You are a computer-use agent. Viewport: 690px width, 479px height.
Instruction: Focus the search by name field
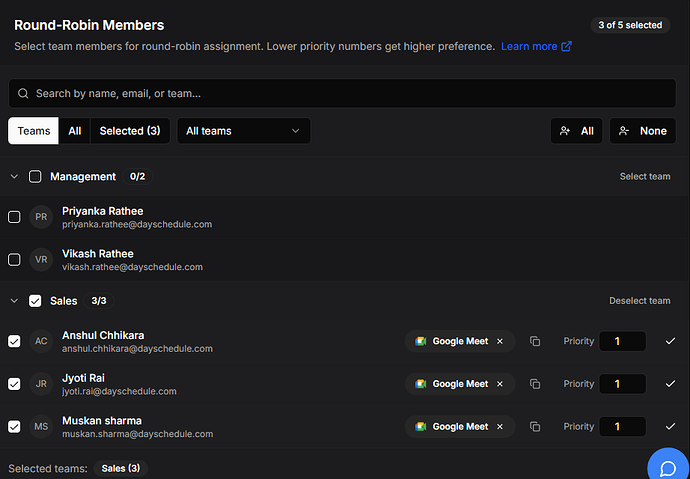[342, 93]
